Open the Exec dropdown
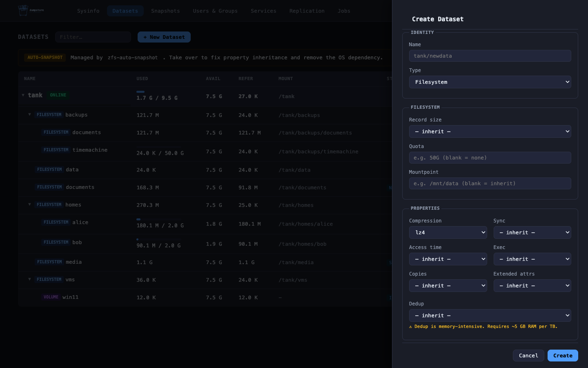588x368 pixels. (x=532, y=259)
